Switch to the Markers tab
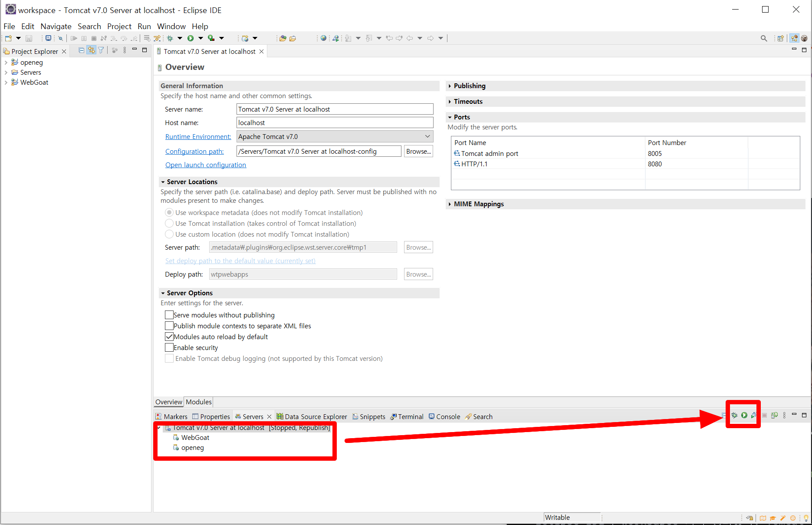The height and width of the screenshot is (525, 812). pos(171,416)
